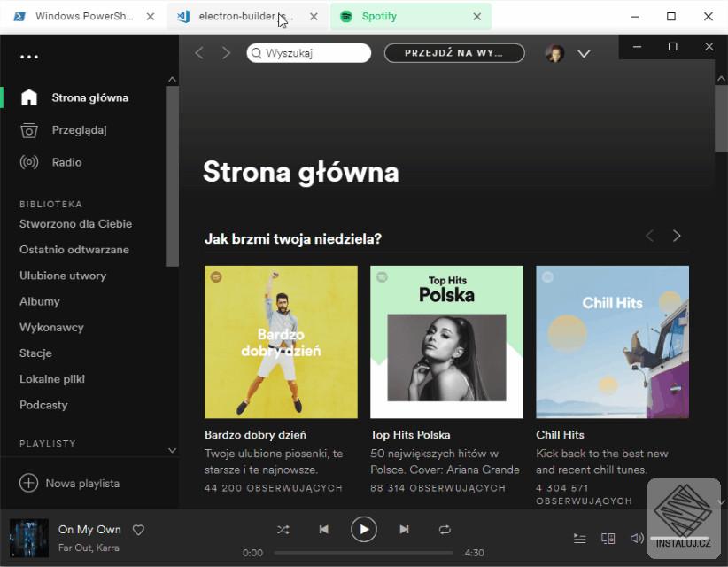
Task: Expand the user account dropdown arrow
Action: click(x=584, y=54)
